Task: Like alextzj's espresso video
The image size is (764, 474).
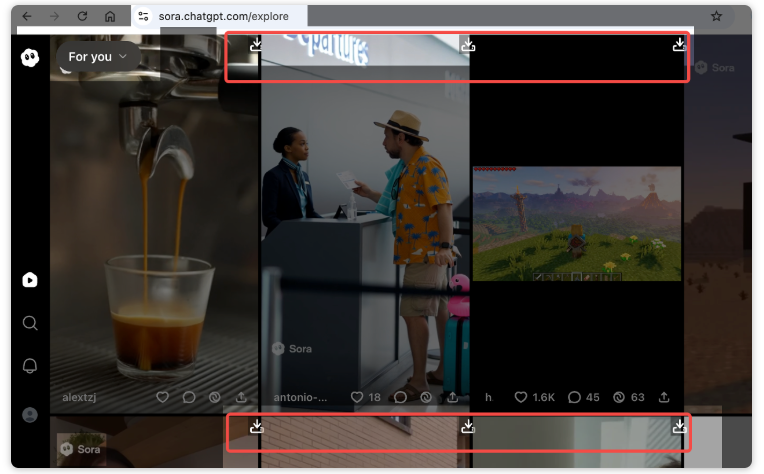Action: tap(162, 398)
